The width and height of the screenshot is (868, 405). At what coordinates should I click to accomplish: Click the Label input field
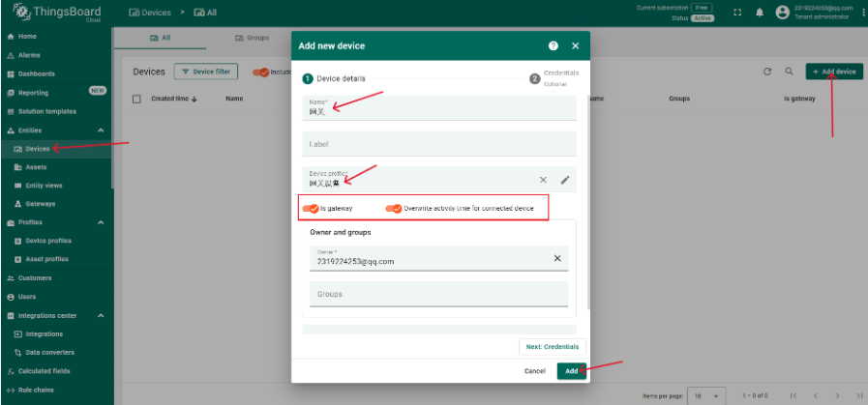coord(438,144)
